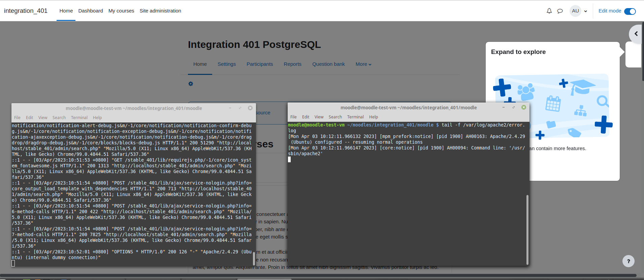Open the Participants tab
The image size is (644, 280).
[x=260, y=64]
